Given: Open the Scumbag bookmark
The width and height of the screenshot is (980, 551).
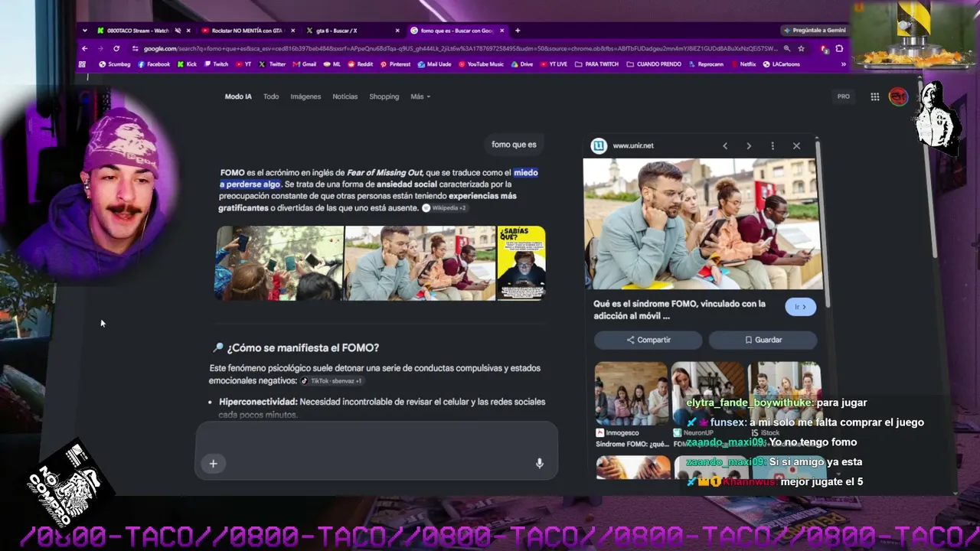Looking at the screenshot, I should tap(114, 64).
